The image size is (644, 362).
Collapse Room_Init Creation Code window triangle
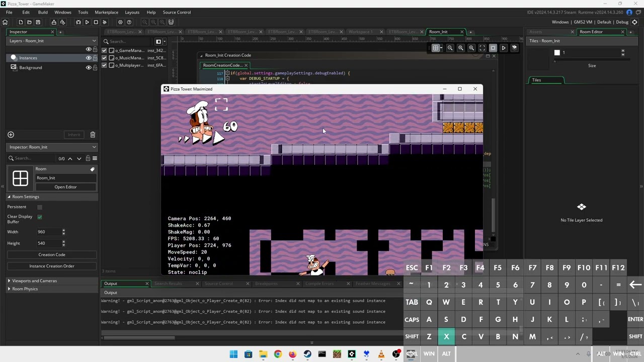[201, 55]
